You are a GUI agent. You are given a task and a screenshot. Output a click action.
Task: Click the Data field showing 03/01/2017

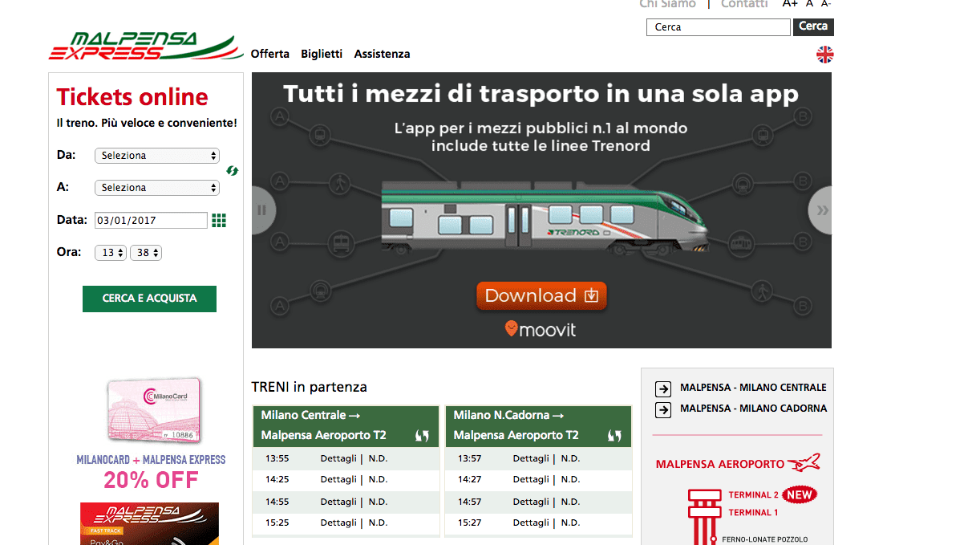click(x=151, y=221)
